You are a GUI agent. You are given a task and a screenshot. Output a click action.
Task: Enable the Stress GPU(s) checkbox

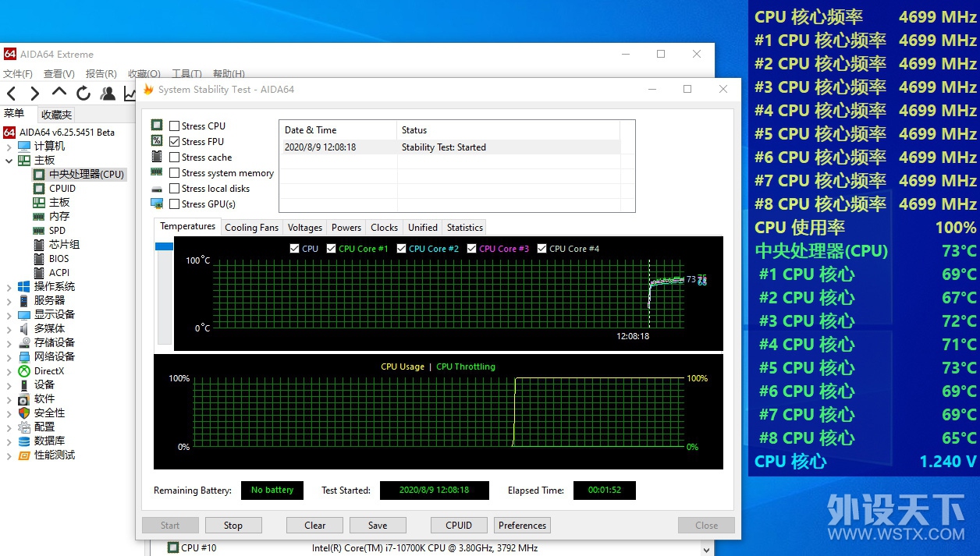[174, 204]
